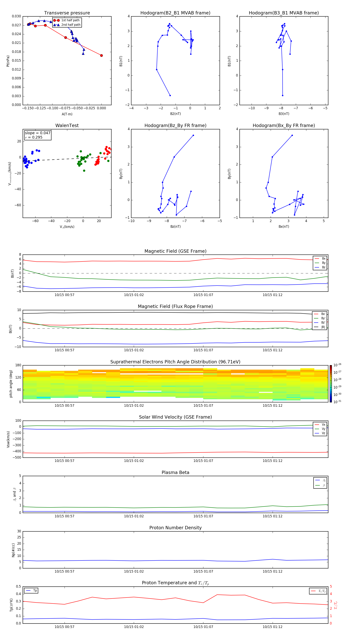This screenshot has width=351, height=644.
Task: Click 'Proton Temperature and Te/Tp' title
Action: click(x=175, y=583)
